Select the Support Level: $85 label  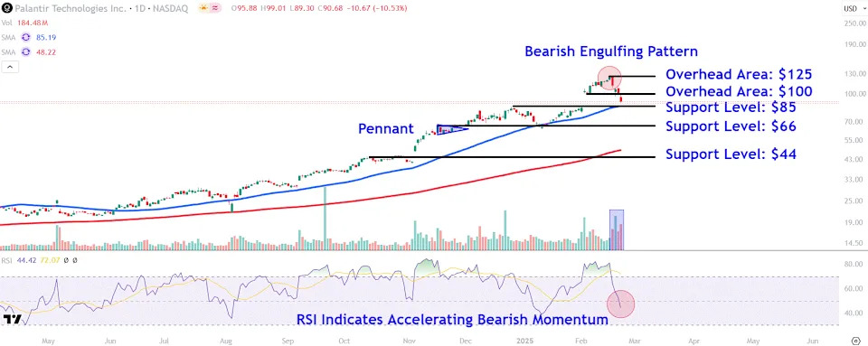731,108
